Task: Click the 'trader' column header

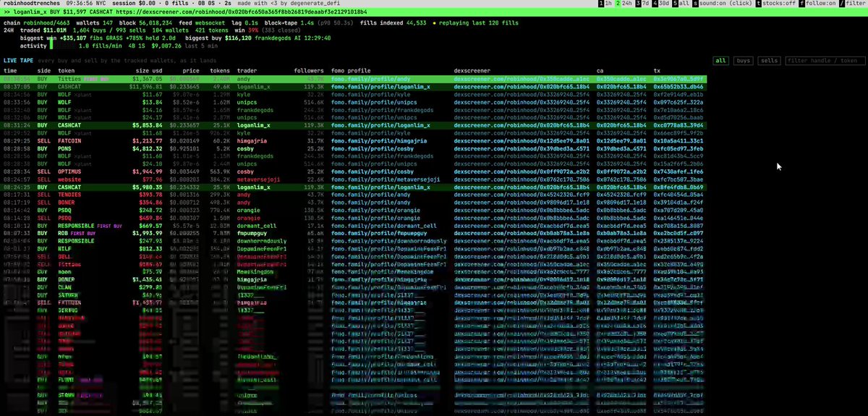Action: (247, 71)
